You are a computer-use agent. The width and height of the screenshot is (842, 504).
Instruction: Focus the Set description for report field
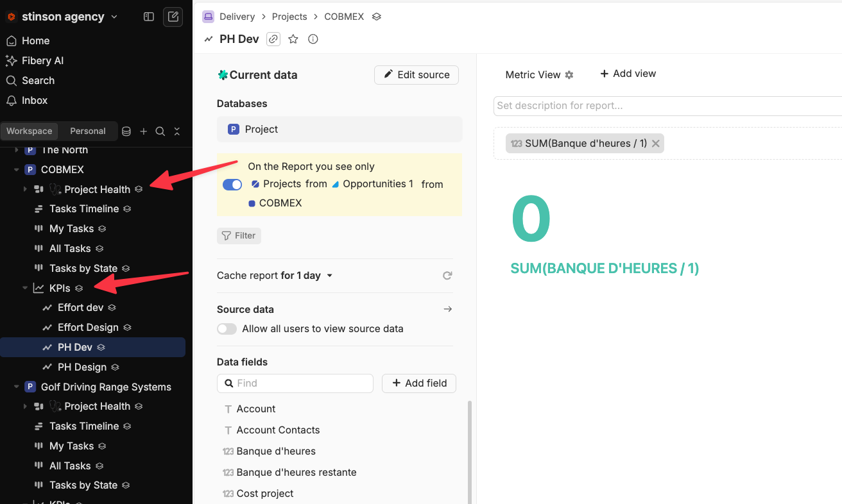[x=667, y=106]
